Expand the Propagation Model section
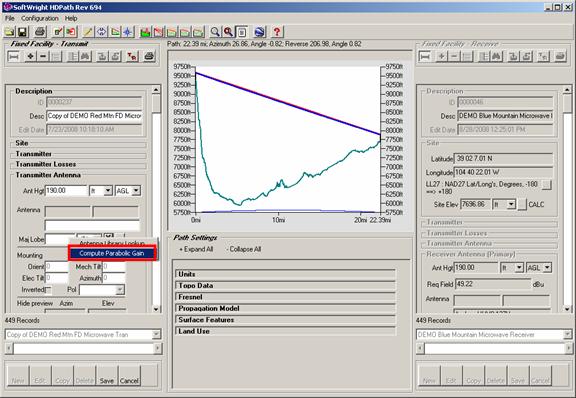Screen dimensions: 576x398 285,308
